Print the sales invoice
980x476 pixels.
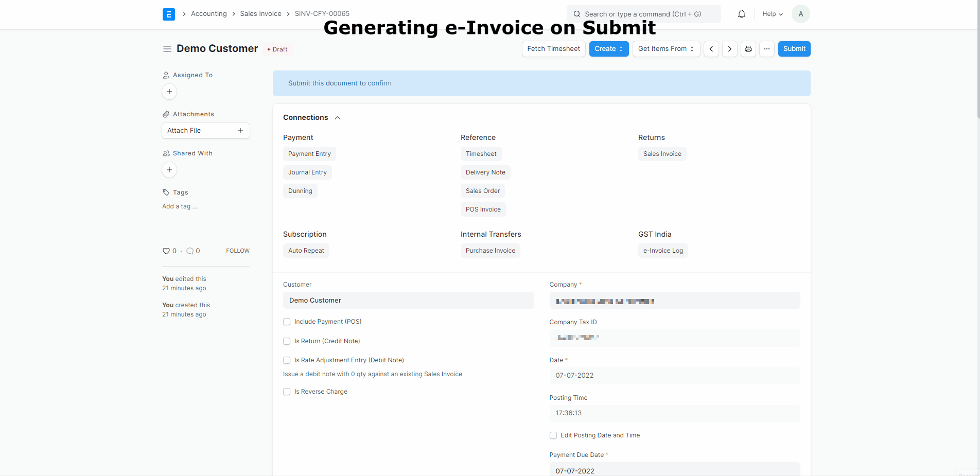[748, 49]
